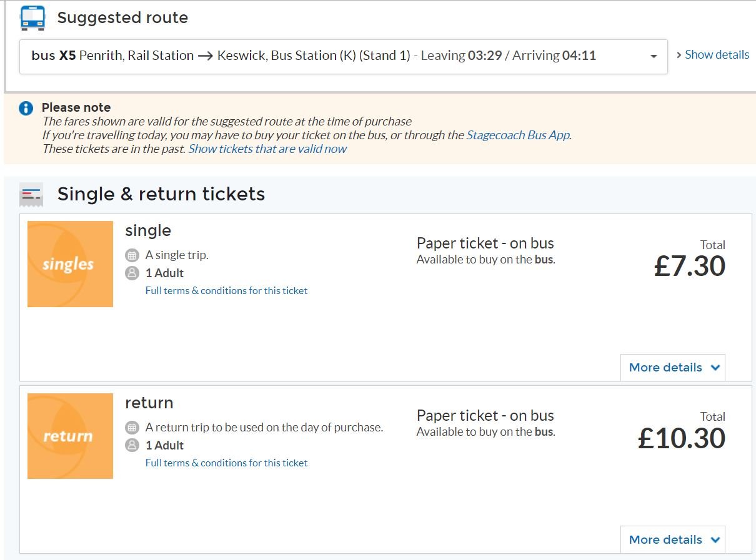Expand More details for single ticket
This screenshot has width=756, height=560.
673,368
